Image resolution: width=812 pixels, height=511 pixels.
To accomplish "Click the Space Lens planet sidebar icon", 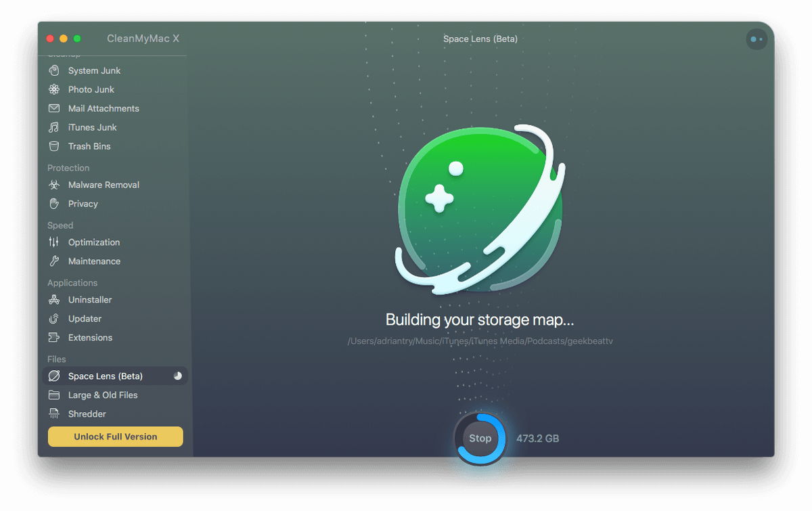I will pos(54,376).
